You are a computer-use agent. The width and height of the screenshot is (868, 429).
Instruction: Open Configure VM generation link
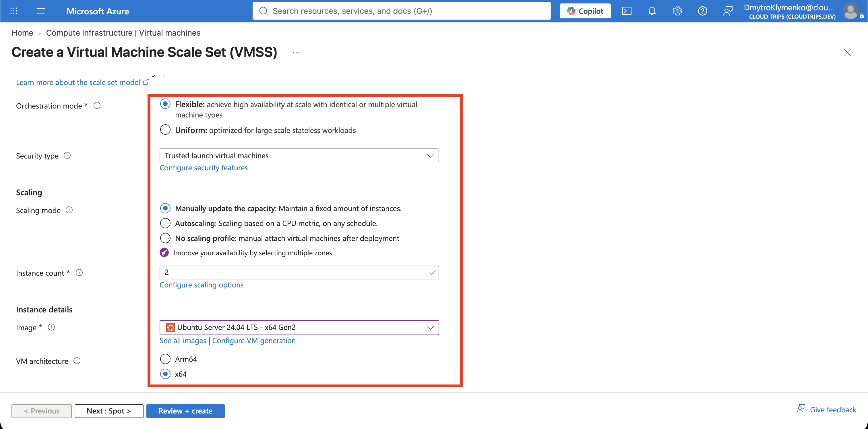click(254, 341)
